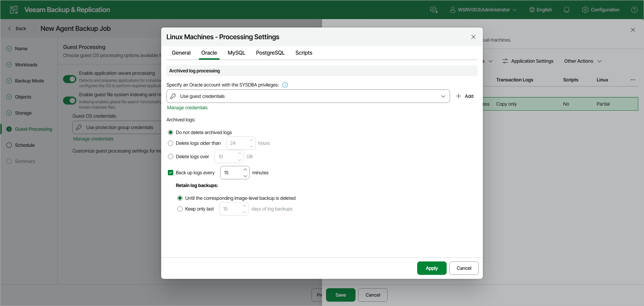
Task: Switch to the MySQL tab
Action: [237, 53]
